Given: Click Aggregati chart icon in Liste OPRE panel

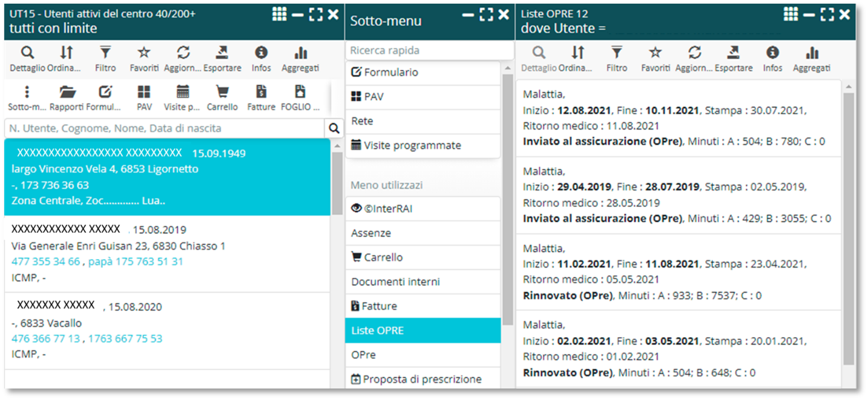Looking at the screenshot, I should point(811,53).
